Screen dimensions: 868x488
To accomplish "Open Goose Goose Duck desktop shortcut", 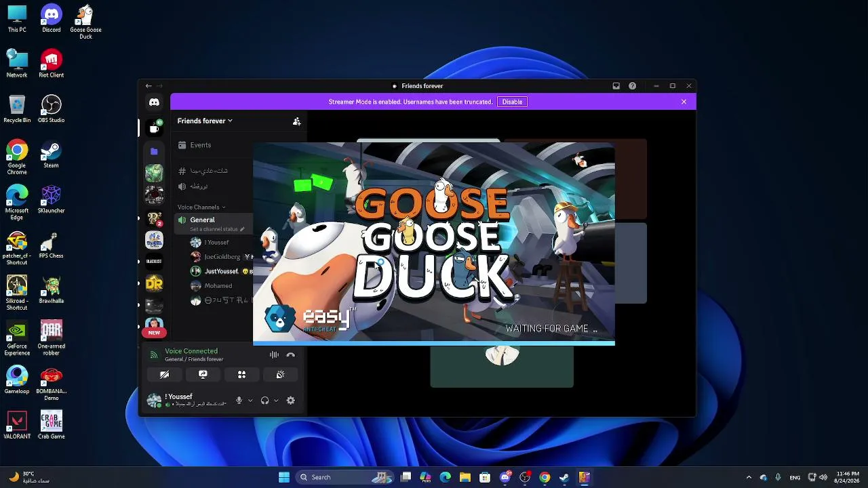I will [85, 22].
